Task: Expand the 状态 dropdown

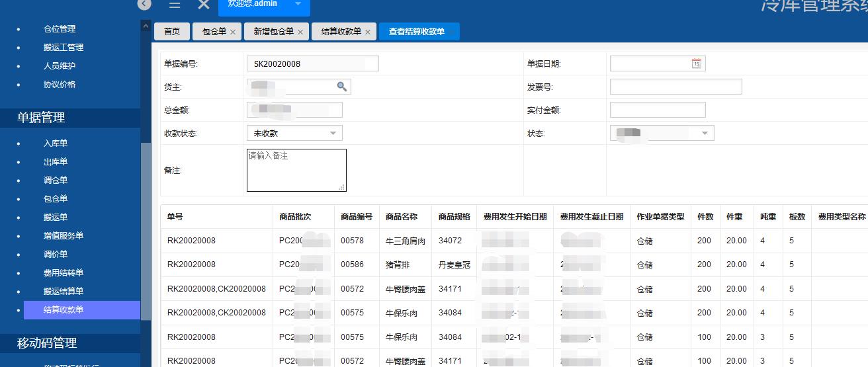Action: tap(662, 134)
